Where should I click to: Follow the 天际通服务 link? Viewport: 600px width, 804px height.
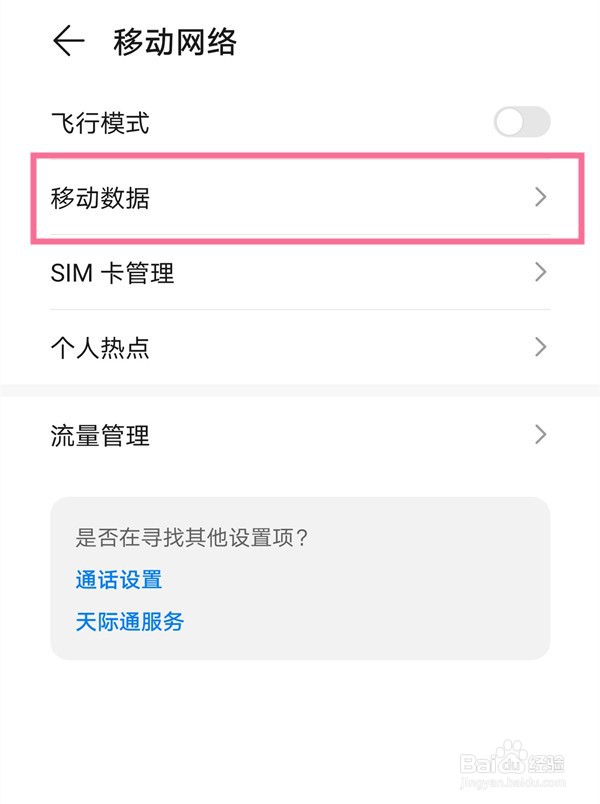(x=130, y=621)
